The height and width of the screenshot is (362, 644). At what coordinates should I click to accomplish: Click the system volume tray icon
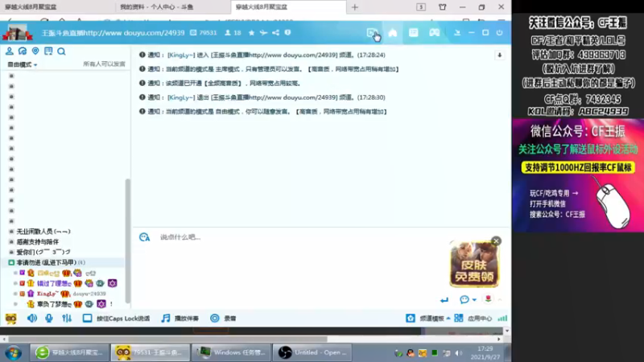[x=459, y=353]
